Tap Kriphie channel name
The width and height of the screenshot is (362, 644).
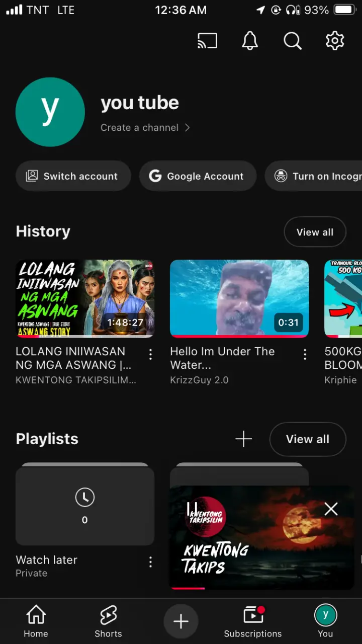340,380
